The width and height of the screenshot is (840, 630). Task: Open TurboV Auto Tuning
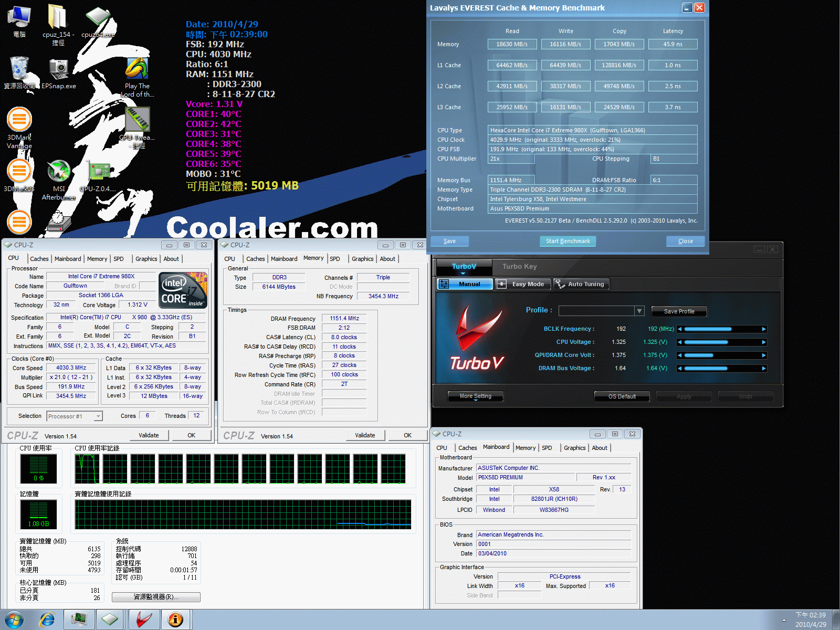tap(581, 284)
